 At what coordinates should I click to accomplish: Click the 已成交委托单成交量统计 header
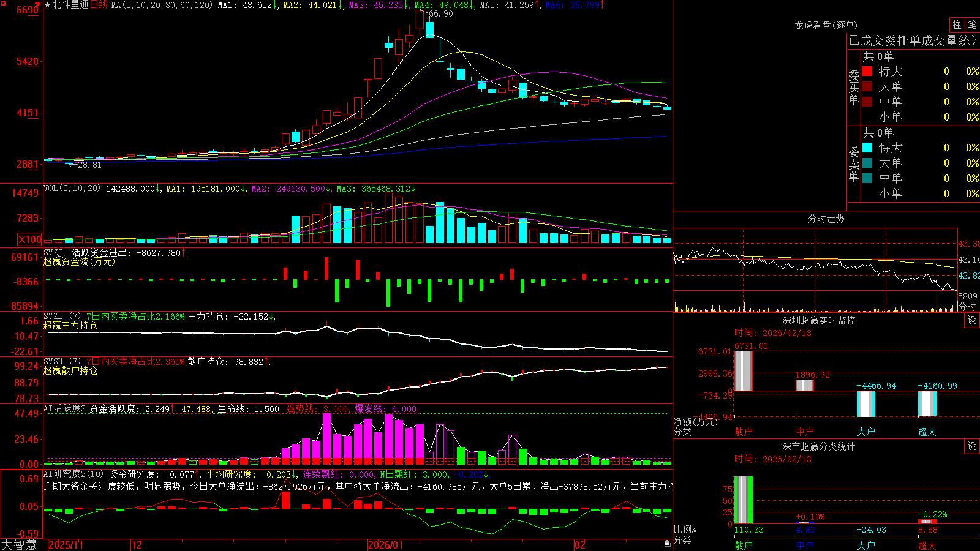click(914, 40)
